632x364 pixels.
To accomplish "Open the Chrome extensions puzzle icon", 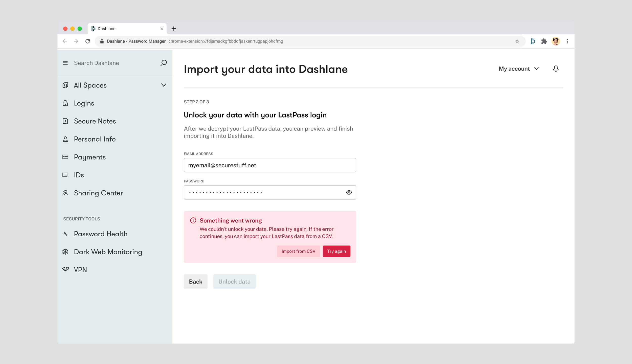I will (x=544, y=41).
